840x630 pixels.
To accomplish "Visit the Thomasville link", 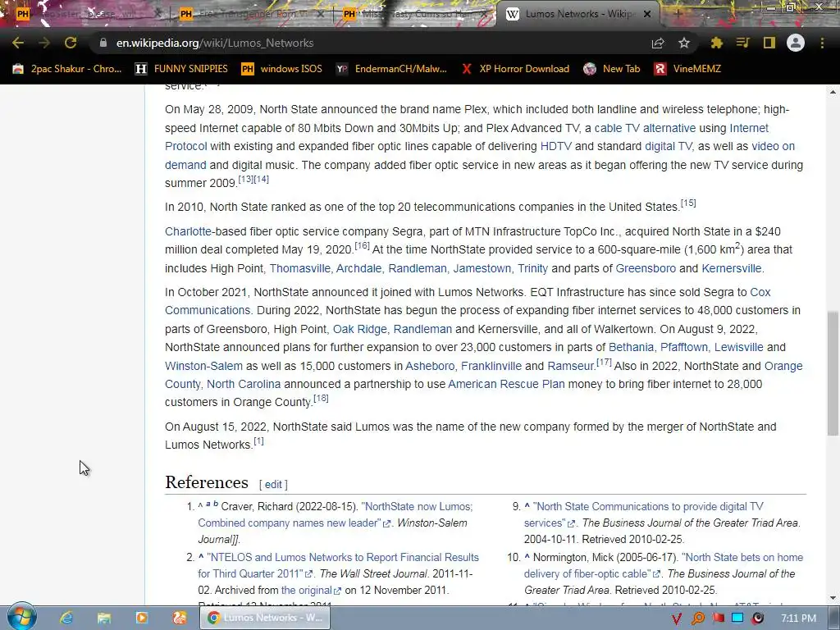I will tap(300, 268).
